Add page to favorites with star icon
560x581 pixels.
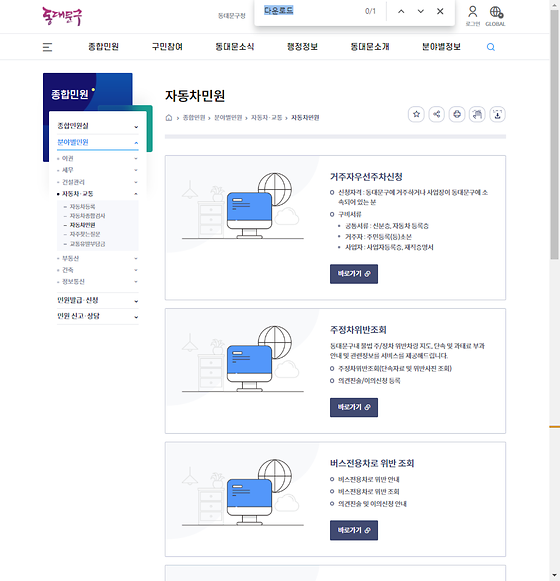[416, 114]
